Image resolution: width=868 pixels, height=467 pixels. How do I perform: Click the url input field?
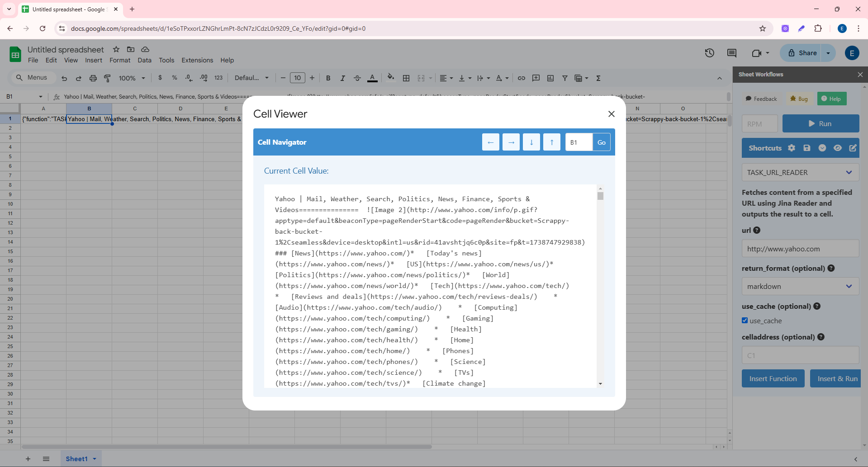[800, 249]
